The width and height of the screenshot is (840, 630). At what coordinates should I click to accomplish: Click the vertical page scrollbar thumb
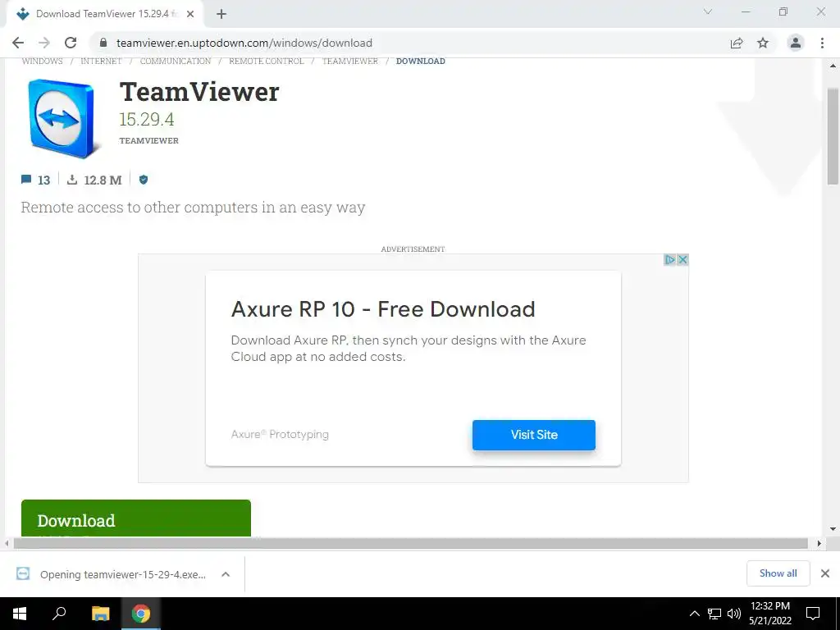(x=833, y=137)
